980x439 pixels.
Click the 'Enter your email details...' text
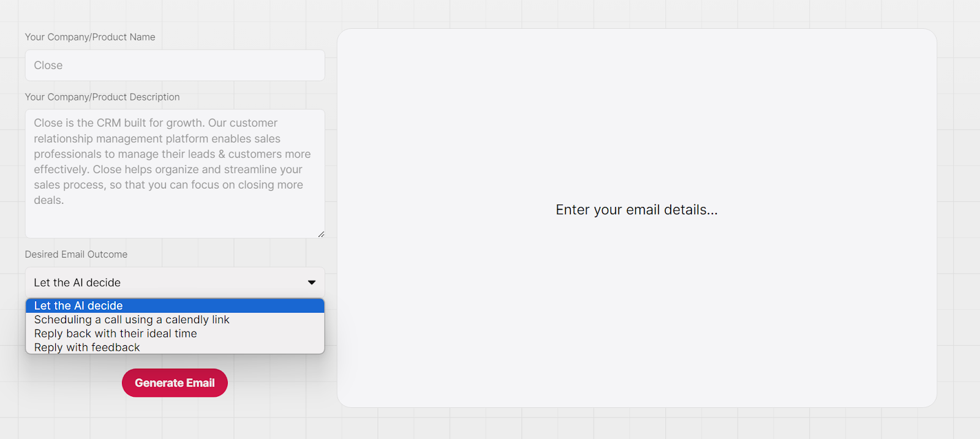[636, 210]
